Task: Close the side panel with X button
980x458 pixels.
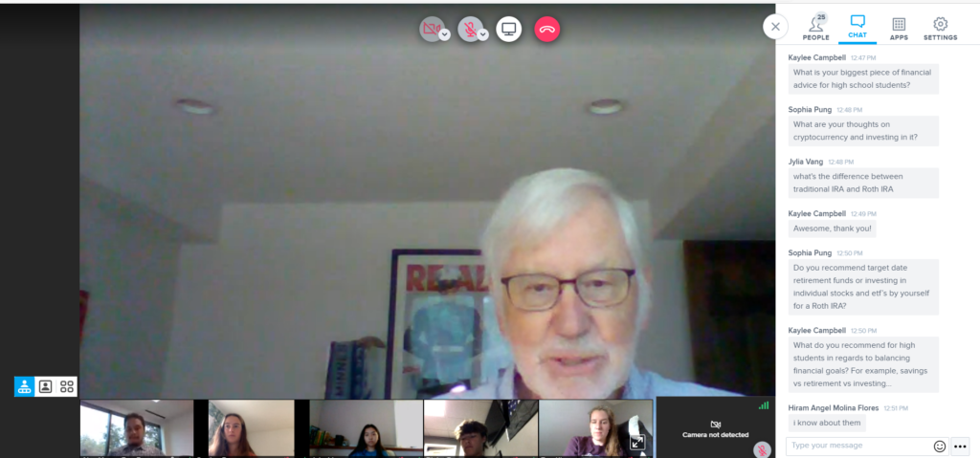Action: (x=775, y=27)
